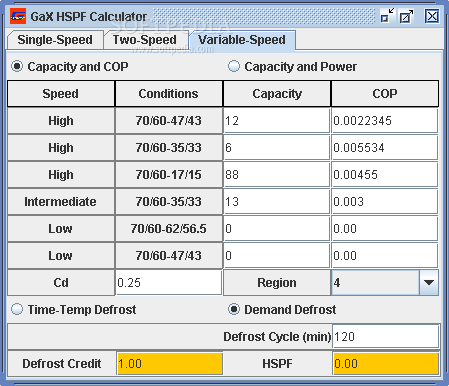Click the COP column header
The height and width of the screenshot is (386, 449).
[x=385, y=94]
